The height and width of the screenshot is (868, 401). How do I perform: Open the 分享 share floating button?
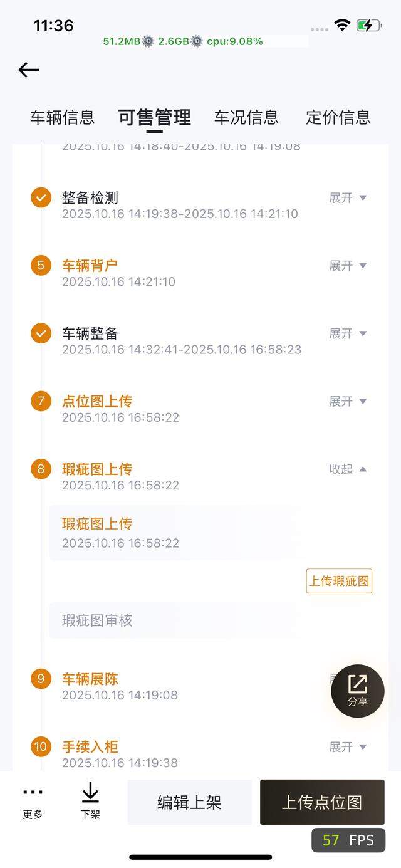[358, 691]
